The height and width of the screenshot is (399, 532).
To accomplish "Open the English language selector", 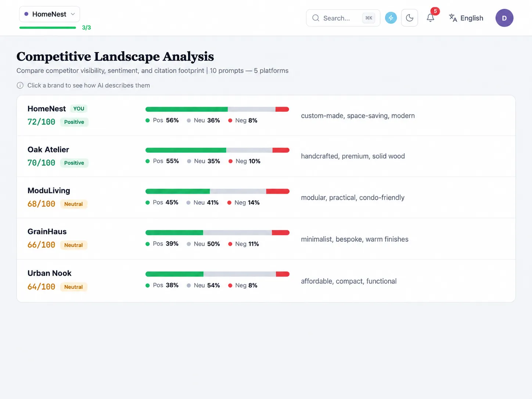I will tap(466, 18).
